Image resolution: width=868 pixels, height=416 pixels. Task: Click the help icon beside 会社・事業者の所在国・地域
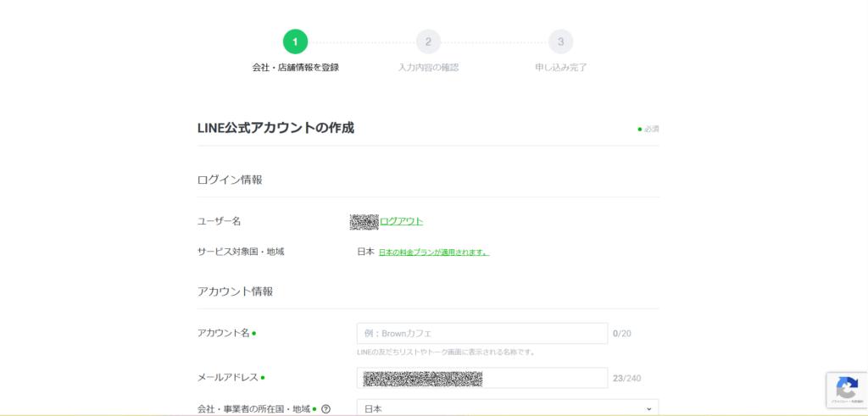point(326,409)
